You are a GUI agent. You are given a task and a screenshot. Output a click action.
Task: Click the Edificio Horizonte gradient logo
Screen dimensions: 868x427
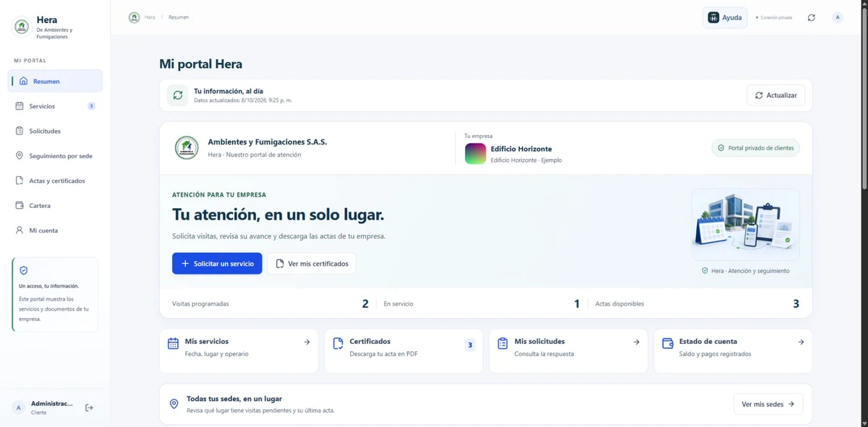point(475,153)
